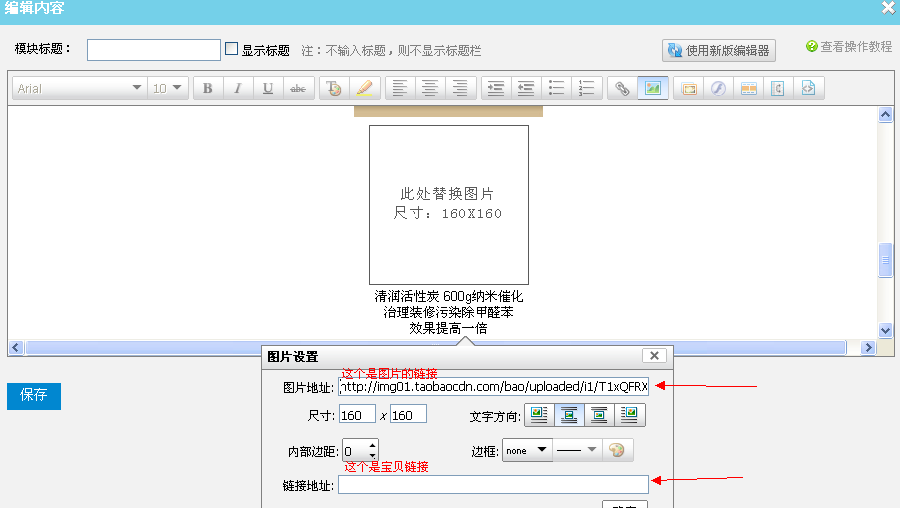
Task: Open the font size 10 dropdown
Action: [x=168, y=88]
